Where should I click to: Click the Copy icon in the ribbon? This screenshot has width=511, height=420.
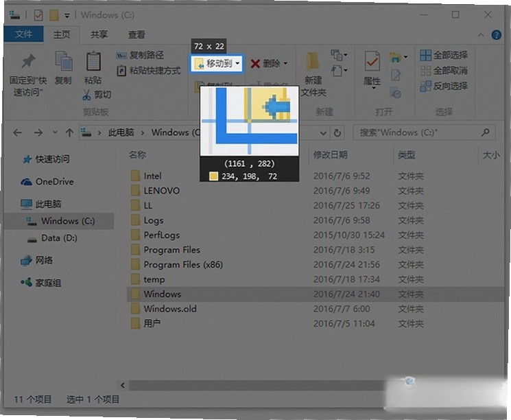[x=64, y=60]
